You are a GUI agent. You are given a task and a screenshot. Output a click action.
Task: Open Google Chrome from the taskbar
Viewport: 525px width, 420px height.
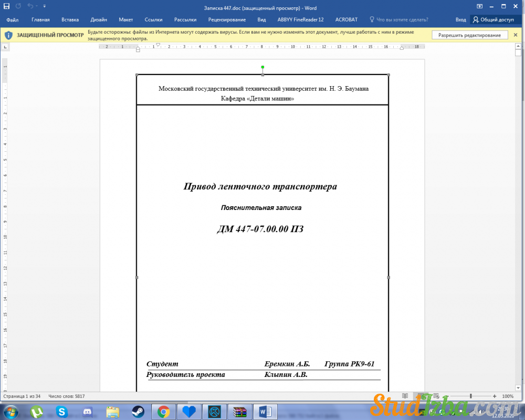pos(163,412)
